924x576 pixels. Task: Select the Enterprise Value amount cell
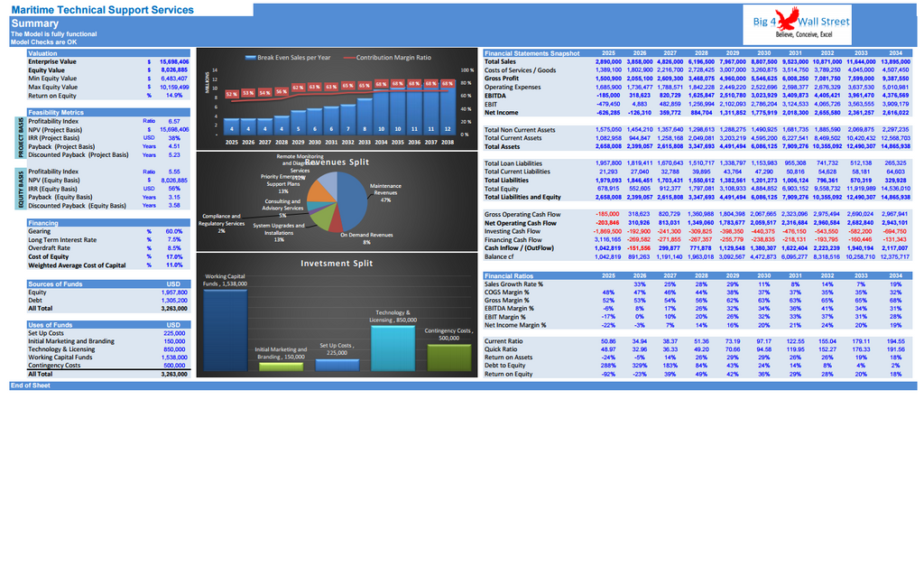click(173, 61)
